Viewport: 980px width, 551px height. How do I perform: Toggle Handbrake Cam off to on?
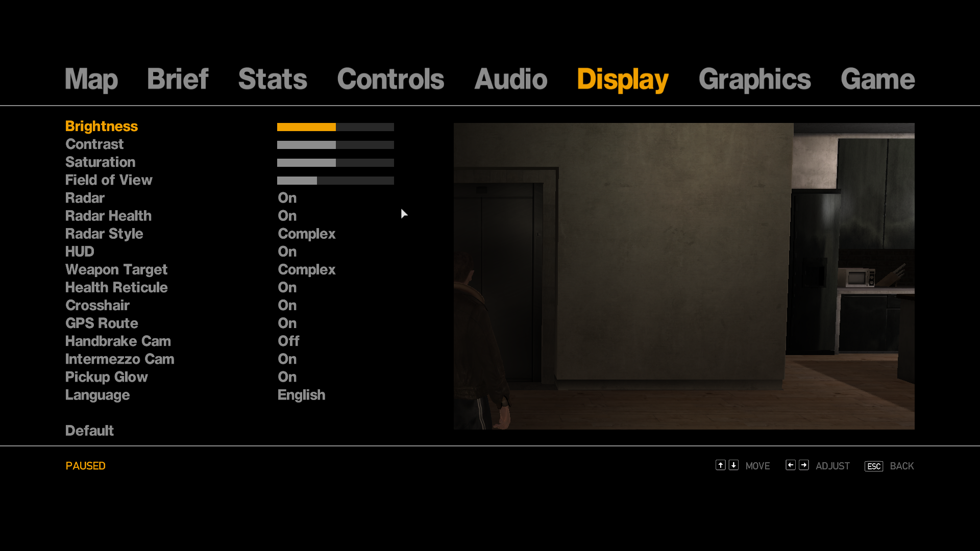click(289, 341)
